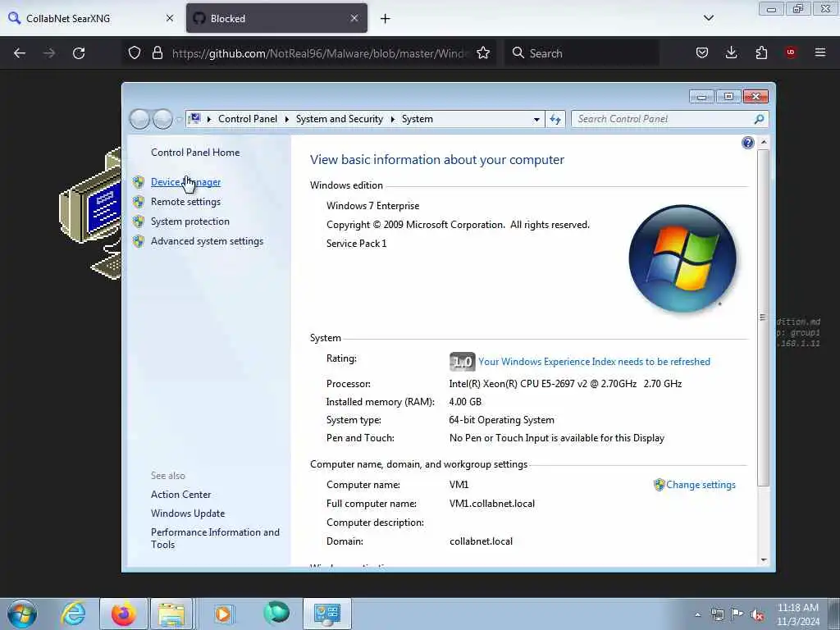Screen dimensions: 840x630
Task: Click the scroll-down arrow in System window
Action: (764, 559)
